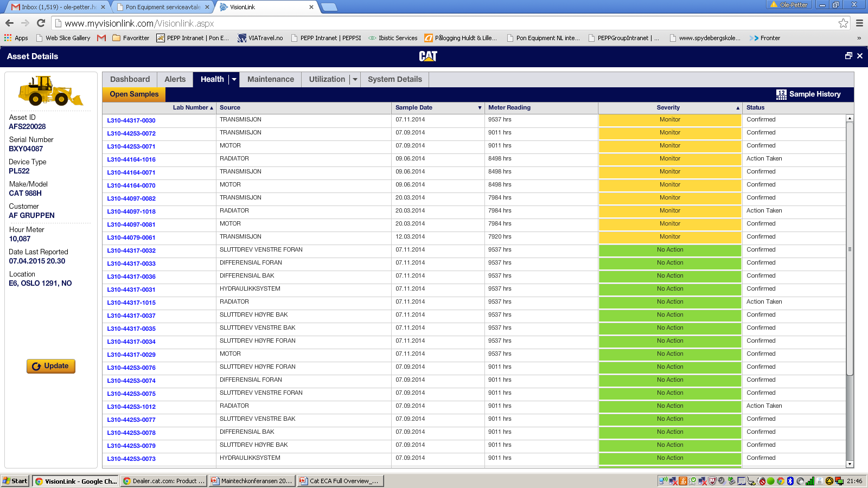The width and height of the screenshot is (868, 488).
Task: Open the Pålogging Huldt & Lille bookmark
Action: point(461,38)
